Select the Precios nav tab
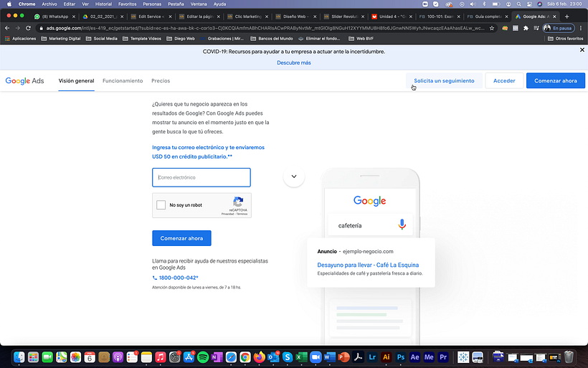 coord(161,80)
